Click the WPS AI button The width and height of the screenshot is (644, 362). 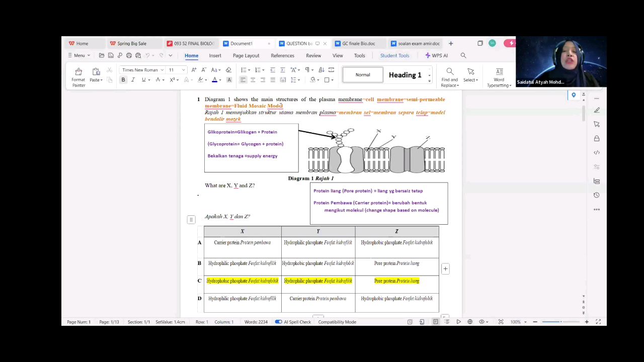pyautogui.click(x=436, y=55)
